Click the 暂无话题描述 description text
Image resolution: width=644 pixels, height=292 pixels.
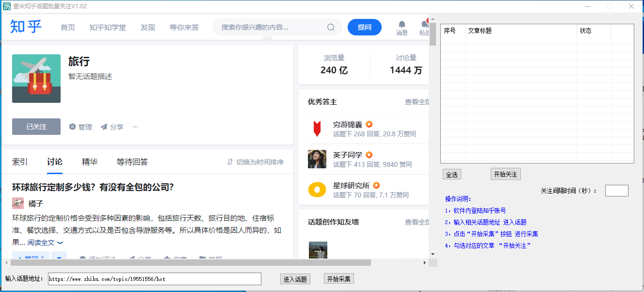point(90,77)
